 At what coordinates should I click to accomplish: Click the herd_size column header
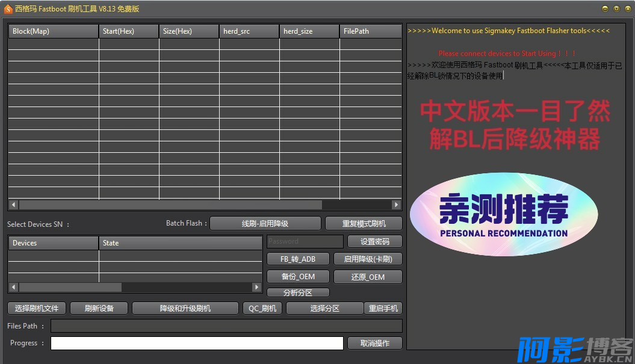(x=309, y=31)
